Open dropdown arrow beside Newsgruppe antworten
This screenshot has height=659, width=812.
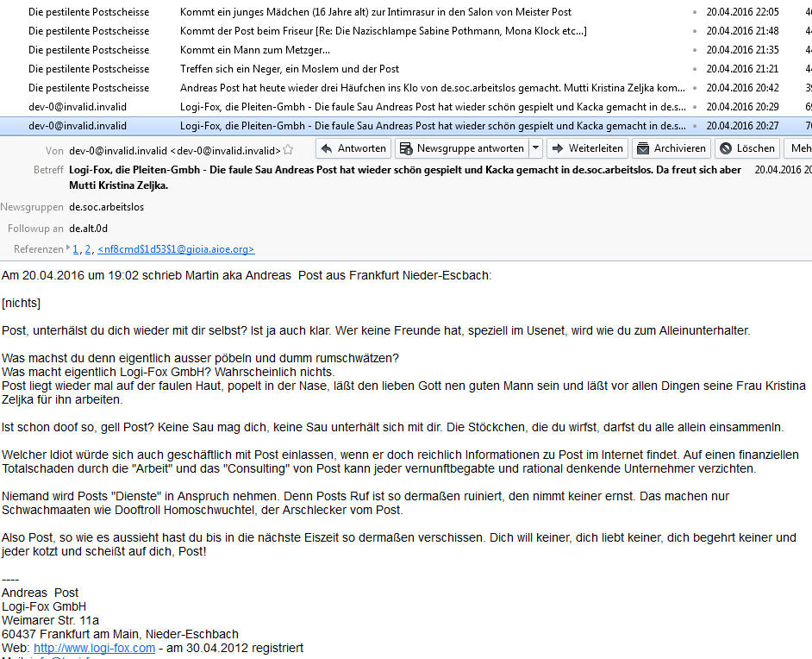pos(536,148)
